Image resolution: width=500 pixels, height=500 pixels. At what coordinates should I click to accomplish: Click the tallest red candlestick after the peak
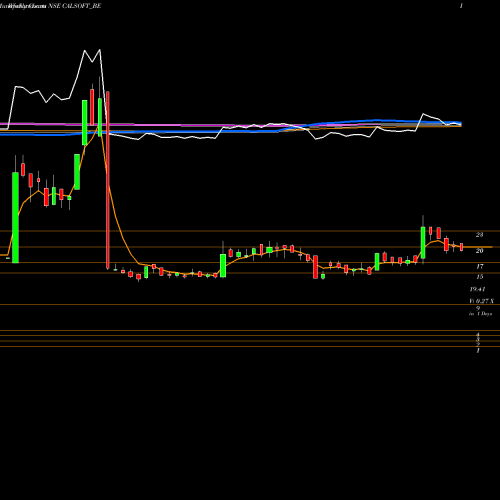tap(108, 180)
